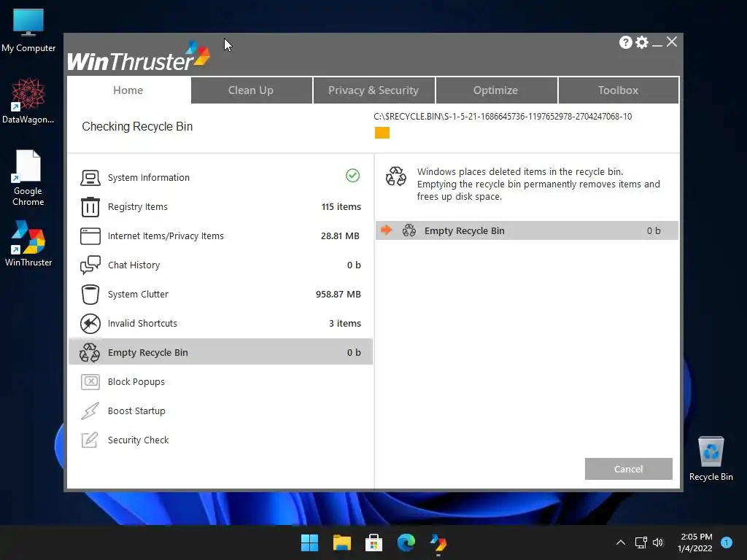Click the Invalid Shortcuts arrow icon
747x560 pixels.
pyautogui.click(x=90, y=323)
